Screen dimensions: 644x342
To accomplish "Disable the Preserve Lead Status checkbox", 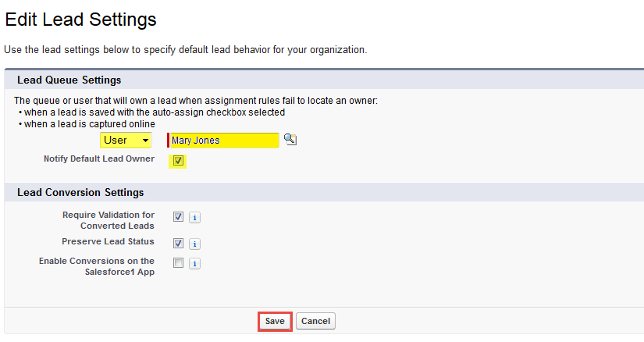I will (179, 243).
